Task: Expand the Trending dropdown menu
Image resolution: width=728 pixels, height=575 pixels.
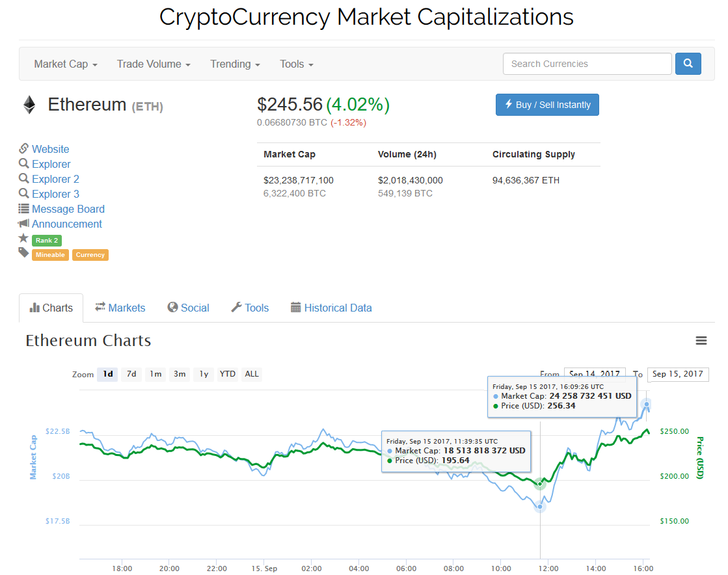Action: pyautogui.click(x=235, y=64)
